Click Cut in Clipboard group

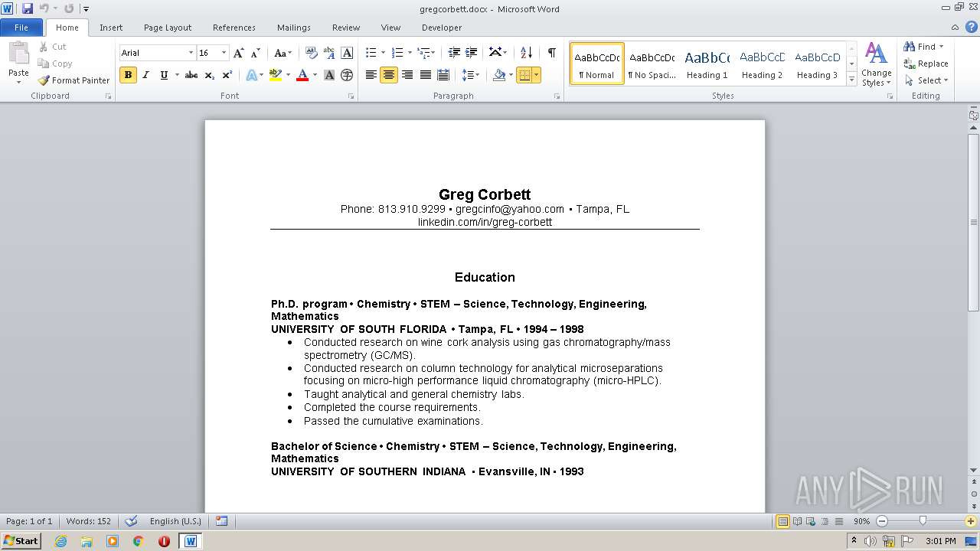53,47
